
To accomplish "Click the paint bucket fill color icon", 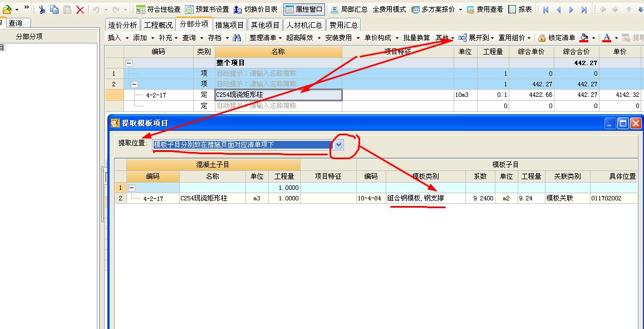I will coord(584,38).
